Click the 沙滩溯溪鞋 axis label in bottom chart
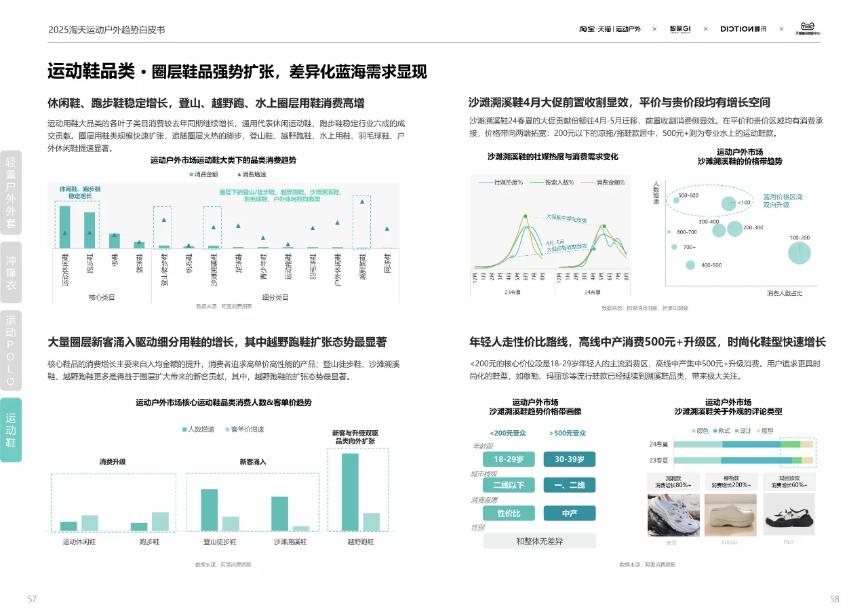Viewport: 868px width, 614px height. click(290, 542)
